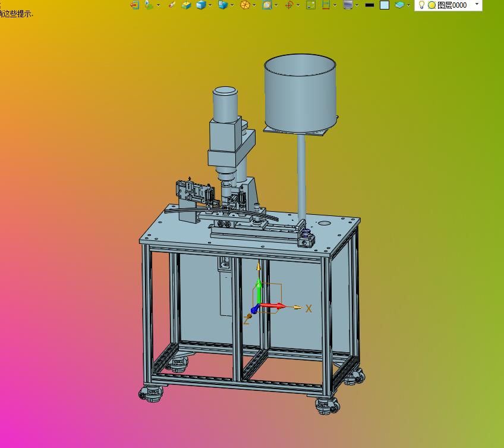
Task: Expand the section view dropdown arrow
Action: (276, 5)
